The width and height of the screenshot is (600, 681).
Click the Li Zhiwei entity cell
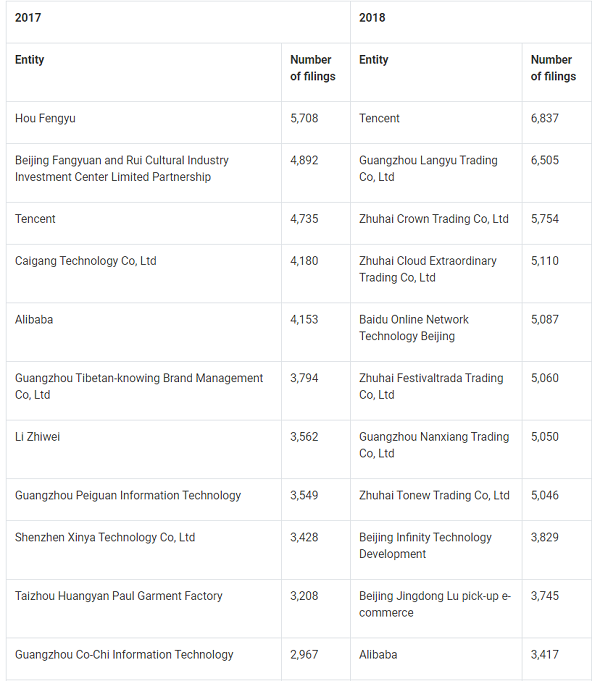click(37, 437)
